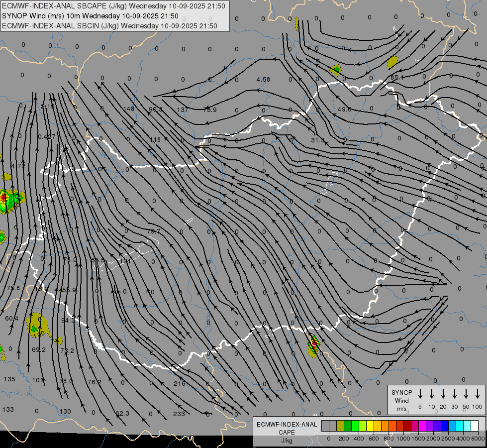This screenshot has width=487, height=448.
Task: Click the blue 2500 J/kg legend swatch
Action: coord(445,426)
